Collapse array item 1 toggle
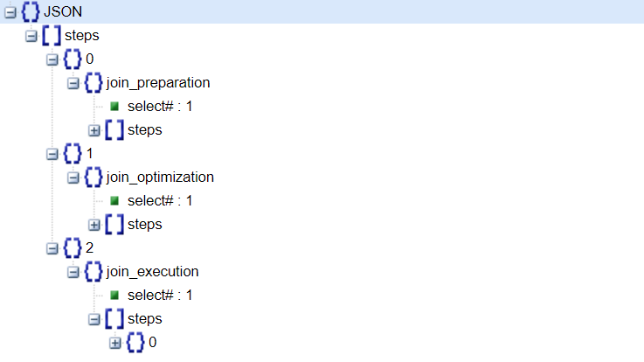The width and height of the screenshot is (644, 362). [x=52, y=154]
